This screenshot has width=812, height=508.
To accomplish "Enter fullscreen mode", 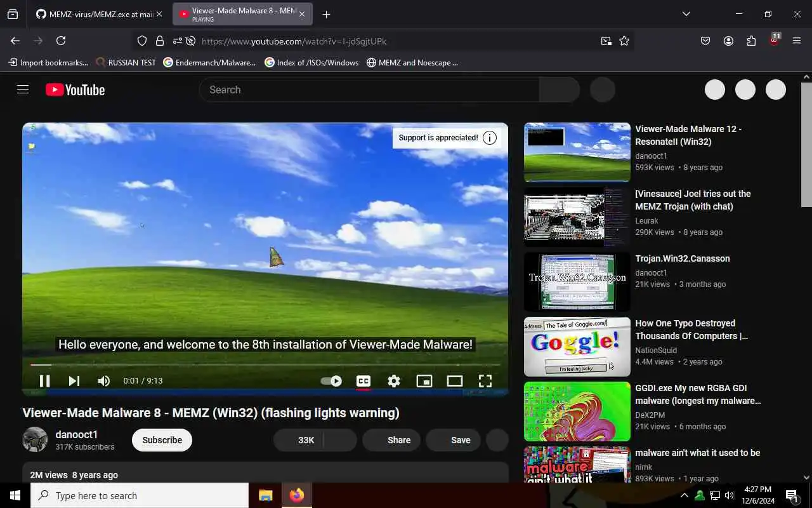I will pos(485,381).
